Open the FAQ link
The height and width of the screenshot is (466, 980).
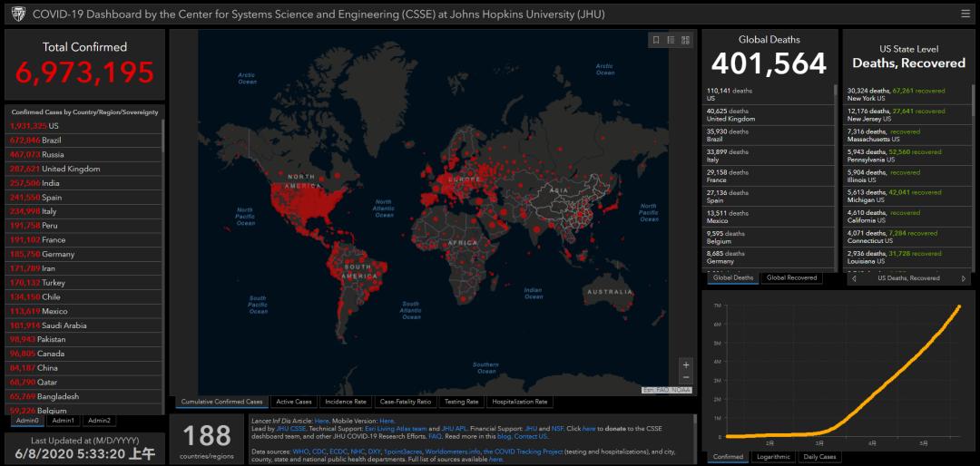(435, 437)
